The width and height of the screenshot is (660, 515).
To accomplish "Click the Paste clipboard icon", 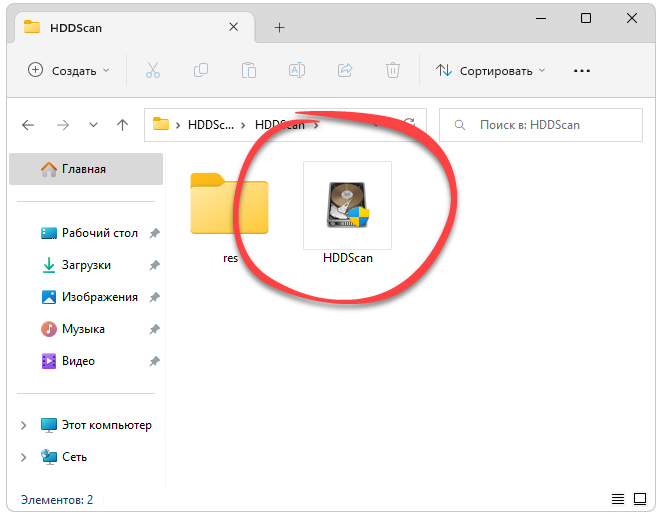I will point(249,70).
